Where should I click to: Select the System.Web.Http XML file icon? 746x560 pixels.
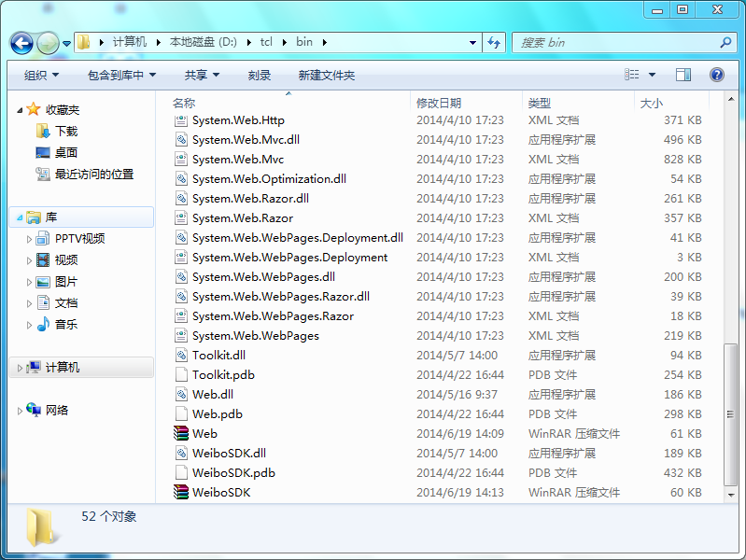181,120
